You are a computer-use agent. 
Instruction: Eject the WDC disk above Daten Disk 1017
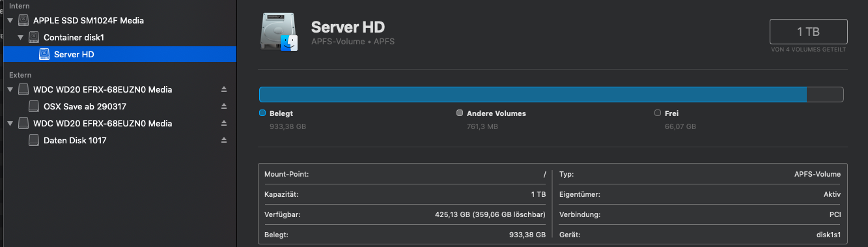point(224,123)
